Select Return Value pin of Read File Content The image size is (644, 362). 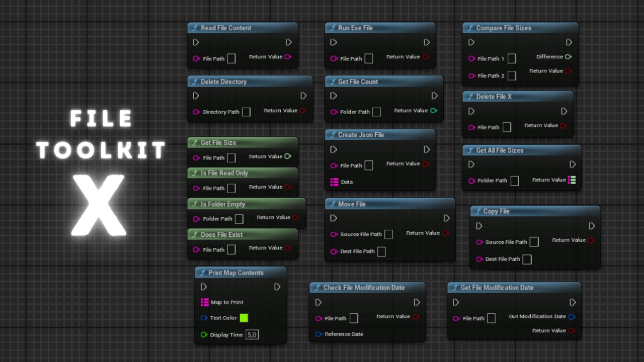tap(288, 57)
